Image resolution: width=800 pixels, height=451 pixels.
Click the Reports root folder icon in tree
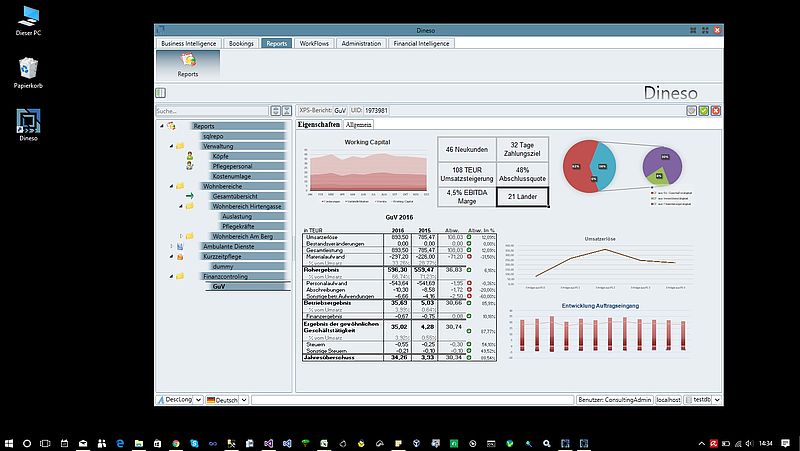171,126
